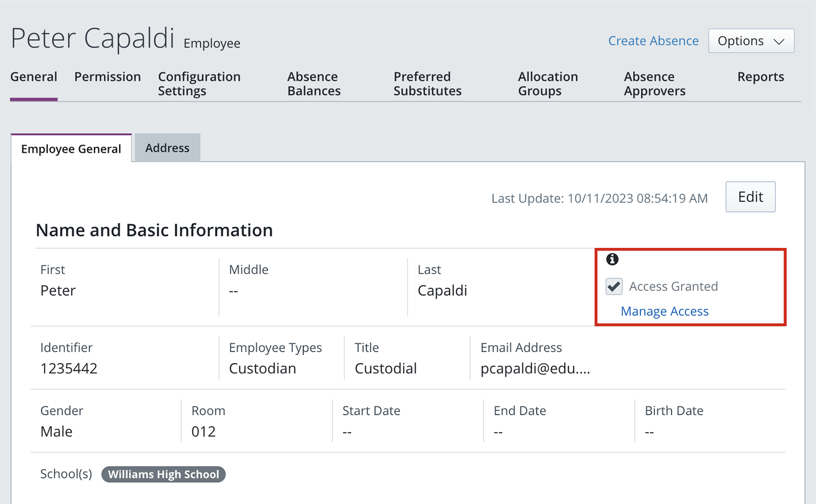
Task: Click the Create Absence link
Action: (653, 41)
